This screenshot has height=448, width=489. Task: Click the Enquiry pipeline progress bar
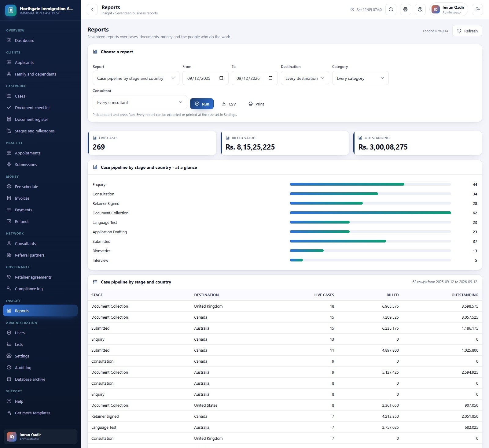(x=370, y=184)
